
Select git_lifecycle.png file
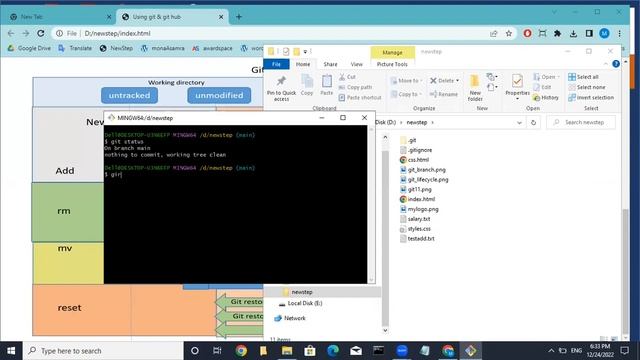(x=424, y=179)
